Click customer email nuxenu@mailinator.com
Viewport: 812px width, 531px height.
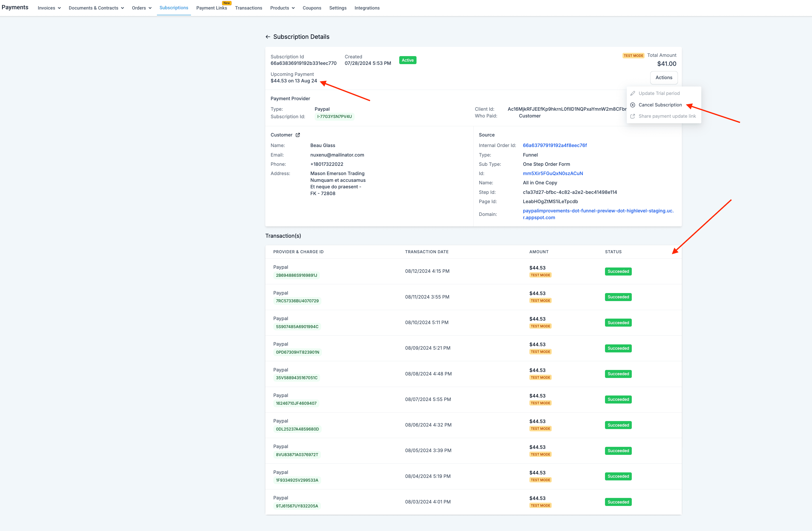[337, 155]
